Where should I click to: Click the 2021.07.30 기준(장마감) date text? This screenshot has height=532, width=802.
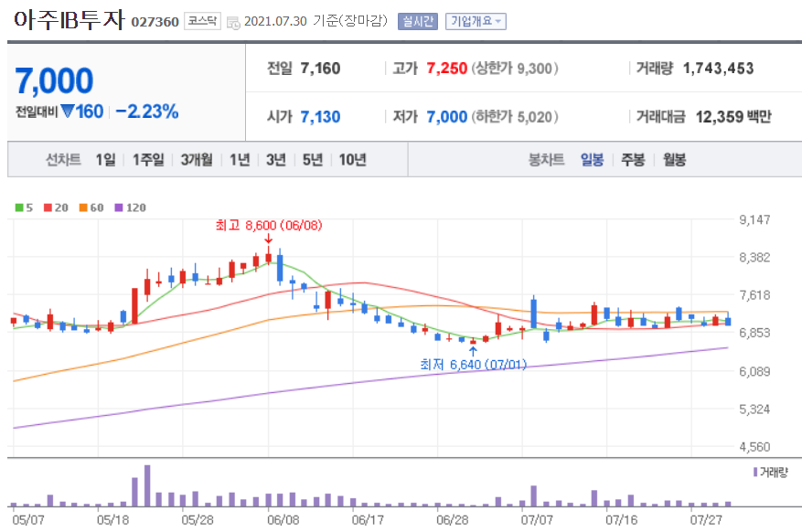click(x=315, y=21)
